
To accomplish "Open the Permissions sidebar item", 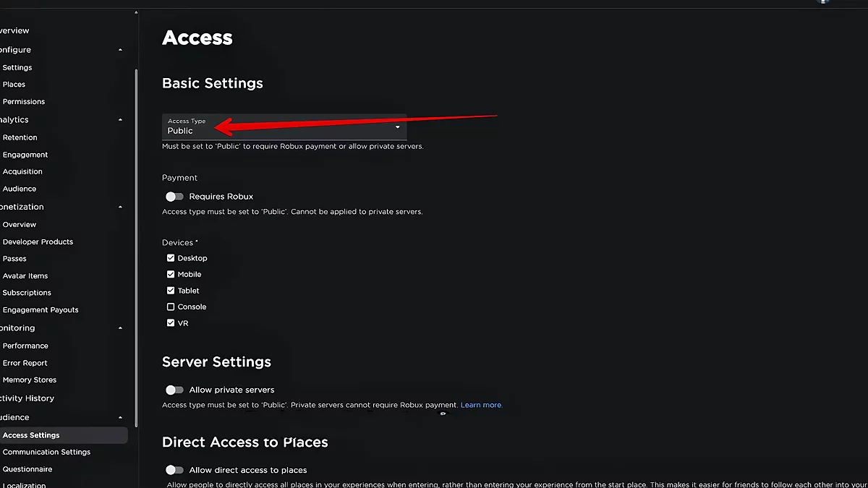I will (24, 102).
